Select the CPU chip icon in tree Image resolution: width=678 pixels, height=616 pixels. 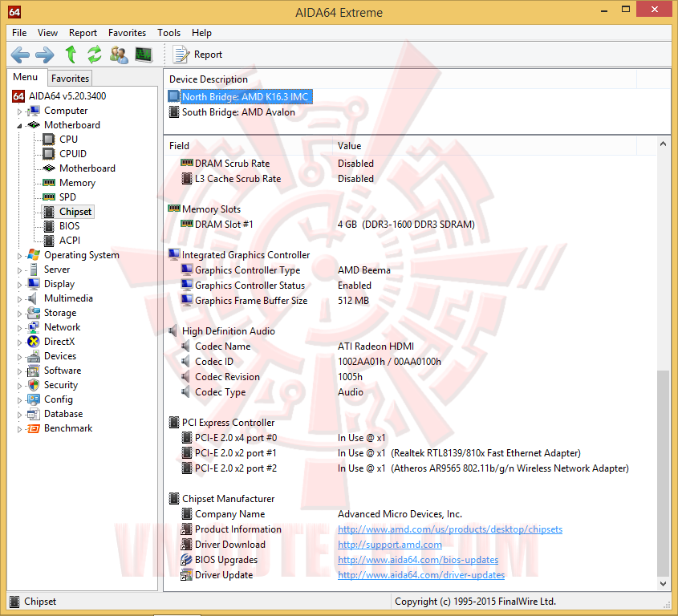(49, 140)
